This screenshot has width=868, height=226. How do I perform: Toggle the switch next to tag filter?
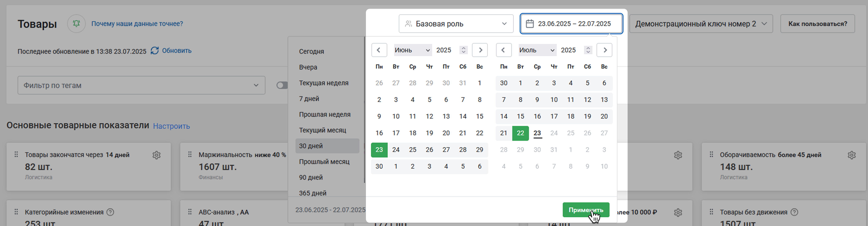282,85
